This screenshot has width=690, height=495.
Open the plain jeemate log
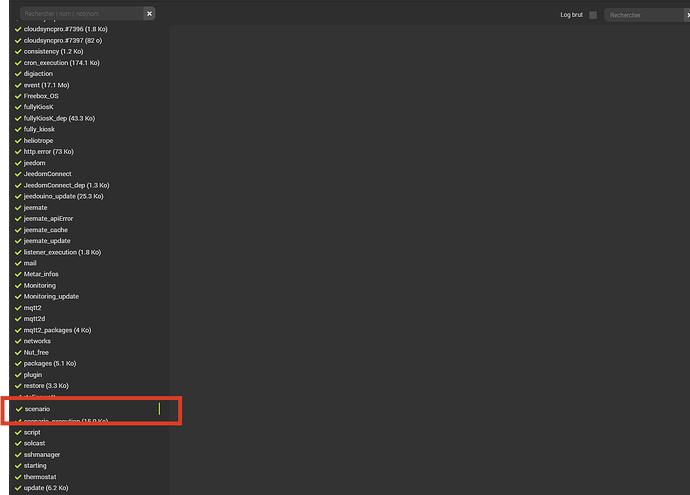click(x=36, y=208)
